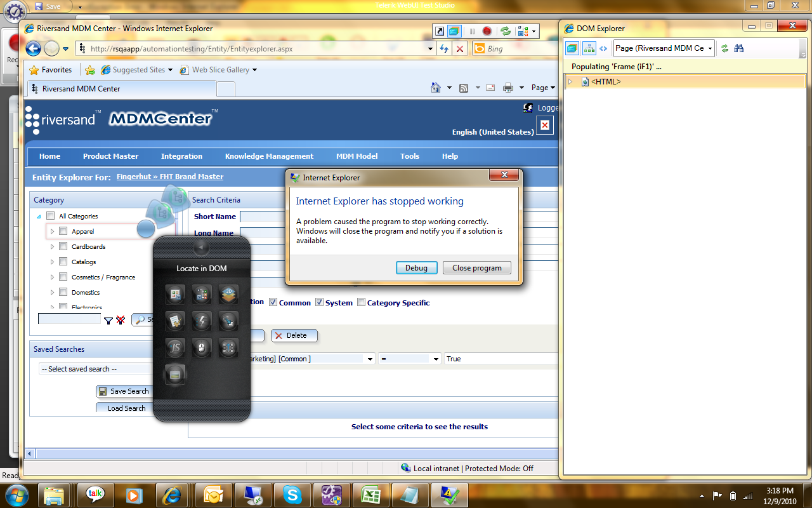812x508 pixels.
Task: Click the hierarchy tree icon in DOM Explorer toolbar
Action: (589, 48)
